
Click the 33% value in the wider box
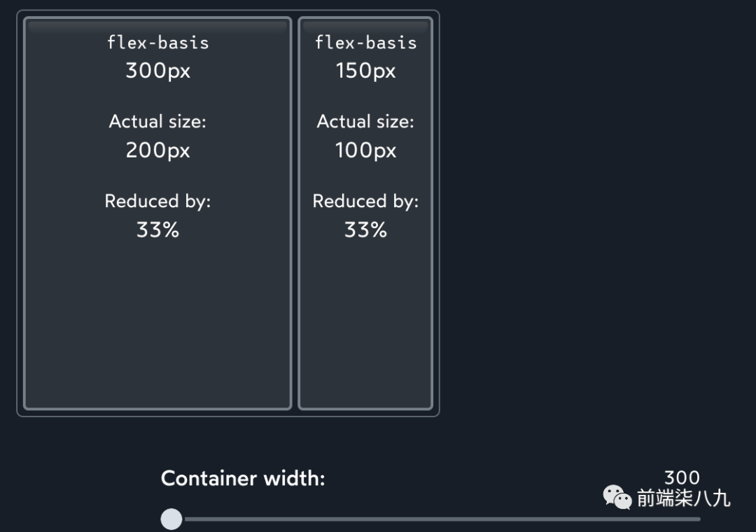point(157,230)
